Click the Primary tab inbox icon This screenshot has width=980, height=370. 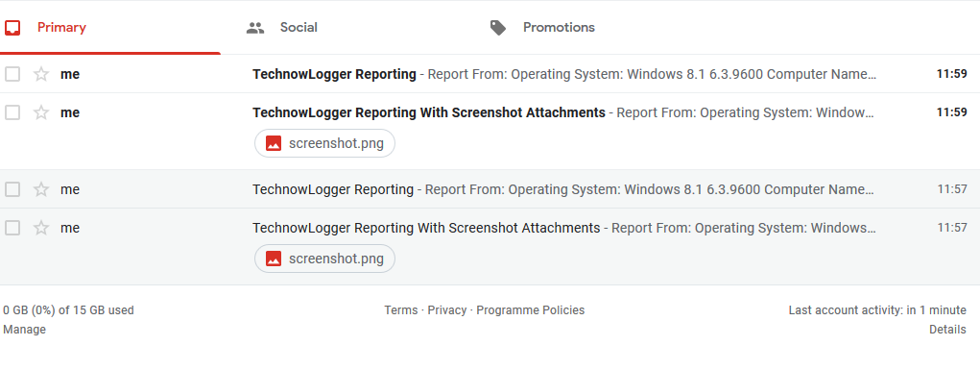(x=12, y=28)
